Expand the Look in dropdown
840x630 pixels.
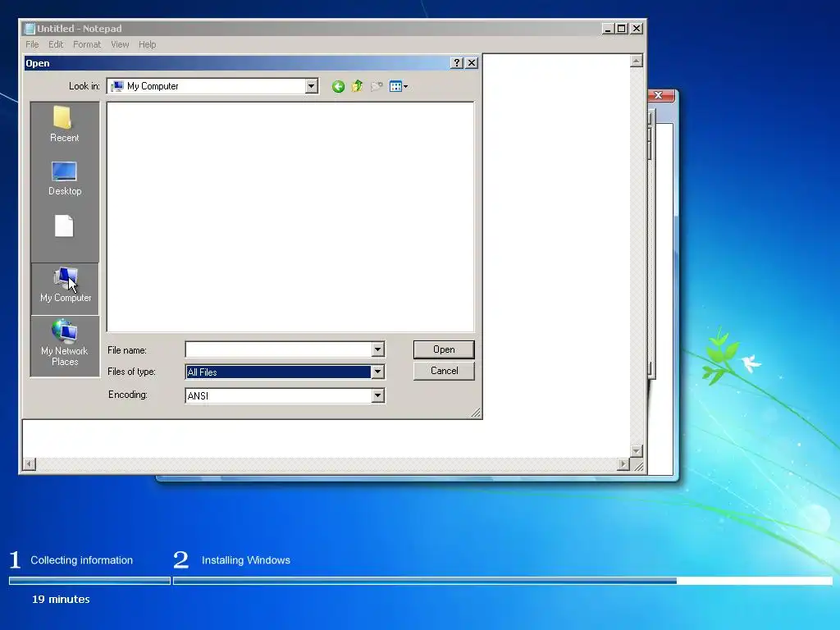pos(311,86)
